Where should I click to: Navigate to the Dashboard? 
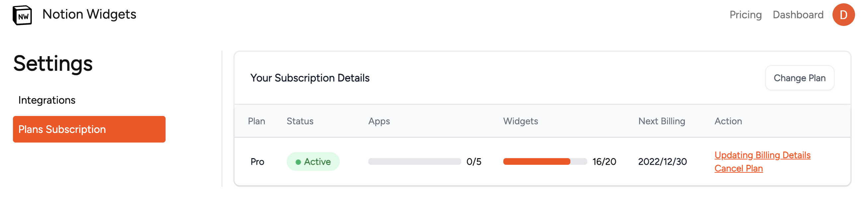point(798,15)
